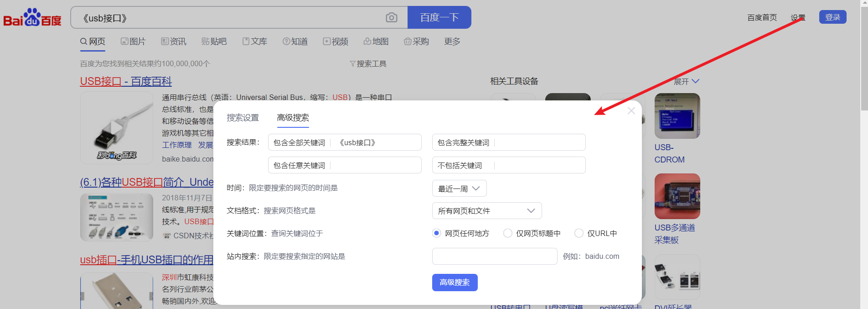Open USB-CDROM thumbnail image

pyautogui.click(x=677, y=116)
